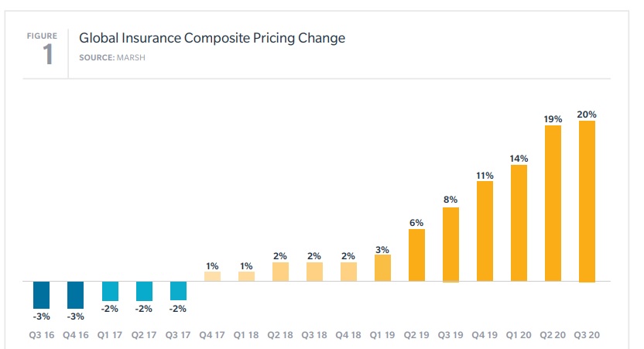Click the 14% data label
The width and height of the screenshot is (644, 349).
click(x=519, y=159)
